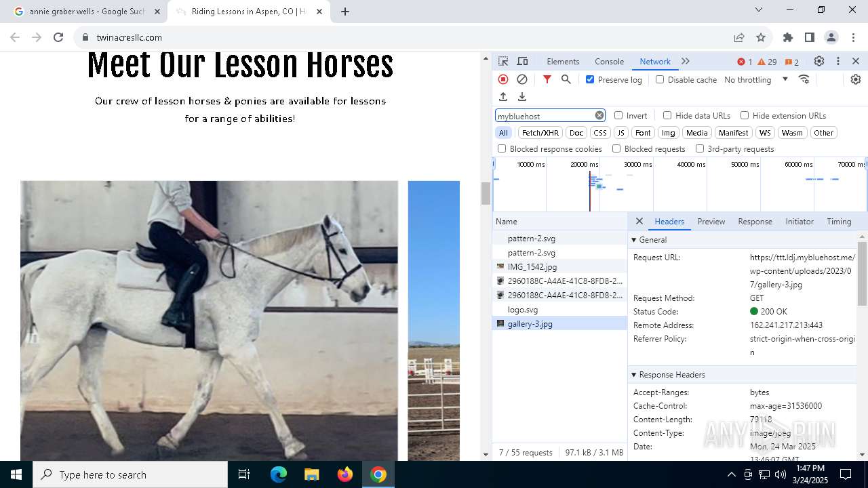Show the error count badge
The width and height of the screenshot is (868, 488).
745,62
